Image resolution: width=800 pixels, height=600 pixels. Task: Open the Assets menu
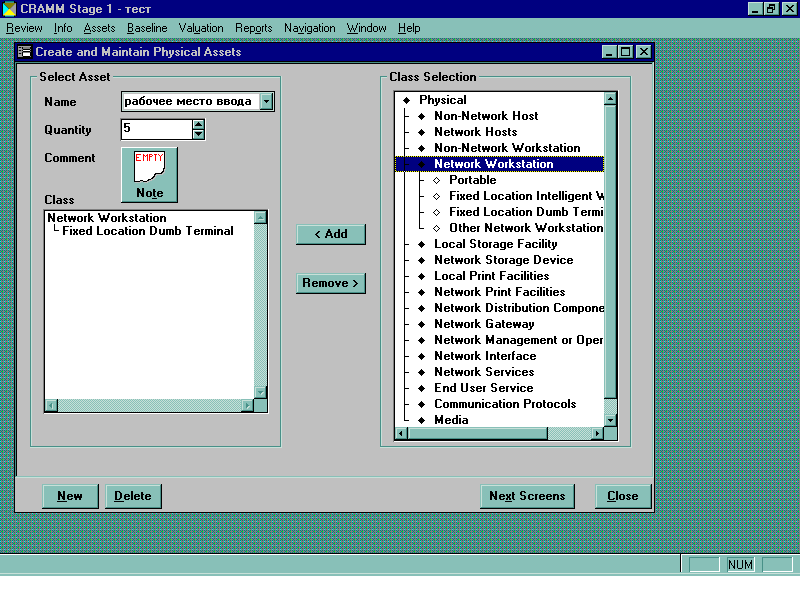point(99,28)
